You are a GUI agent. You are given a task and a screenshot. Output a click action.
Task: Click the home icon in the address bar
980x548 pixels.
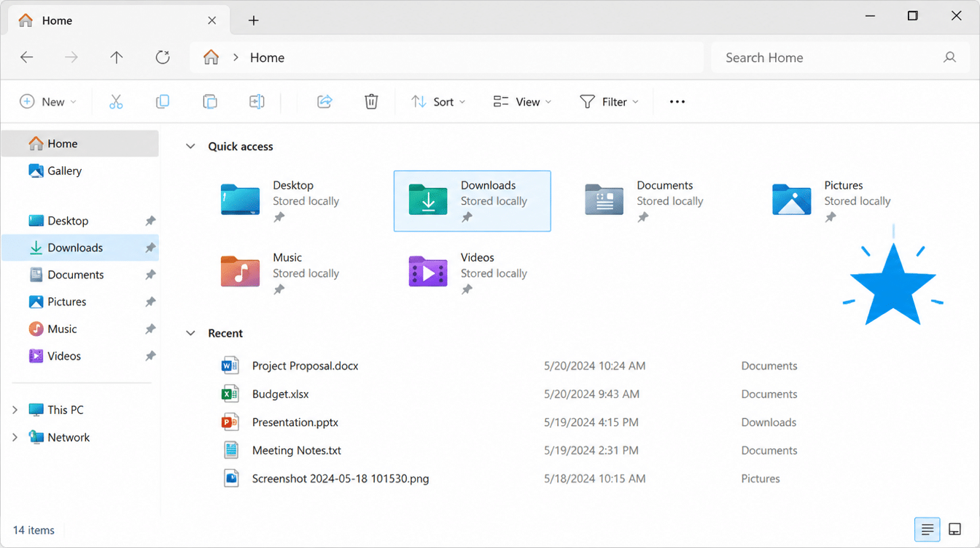(211, 58)
